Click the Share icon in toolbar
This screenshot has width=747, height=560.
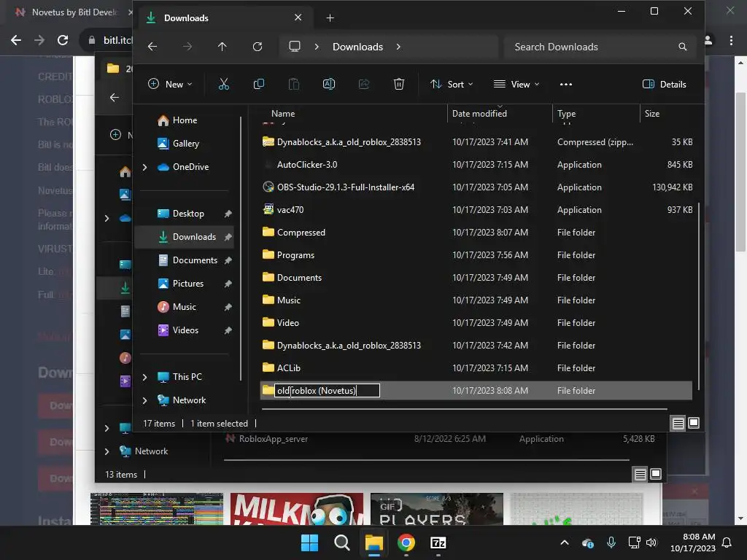pos(364,85)
